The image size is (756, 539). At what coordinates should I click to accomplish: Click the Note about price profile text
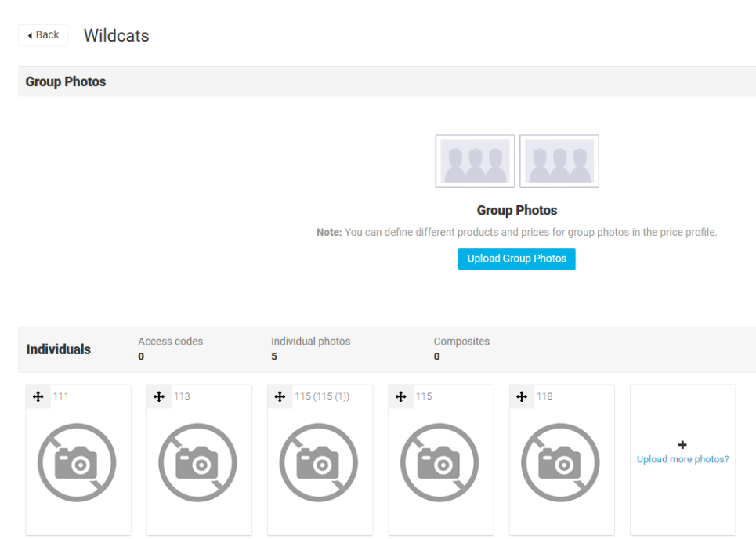[x=517, y=233]
